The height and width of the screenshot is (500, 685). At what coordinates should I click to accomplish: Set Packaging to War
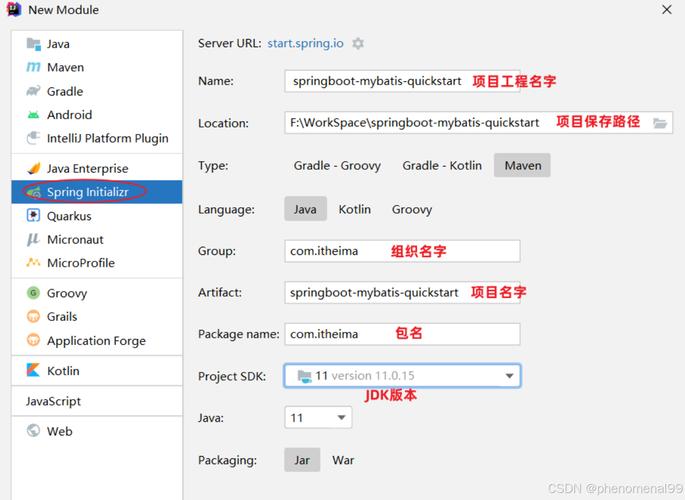[x=343, y=460]
